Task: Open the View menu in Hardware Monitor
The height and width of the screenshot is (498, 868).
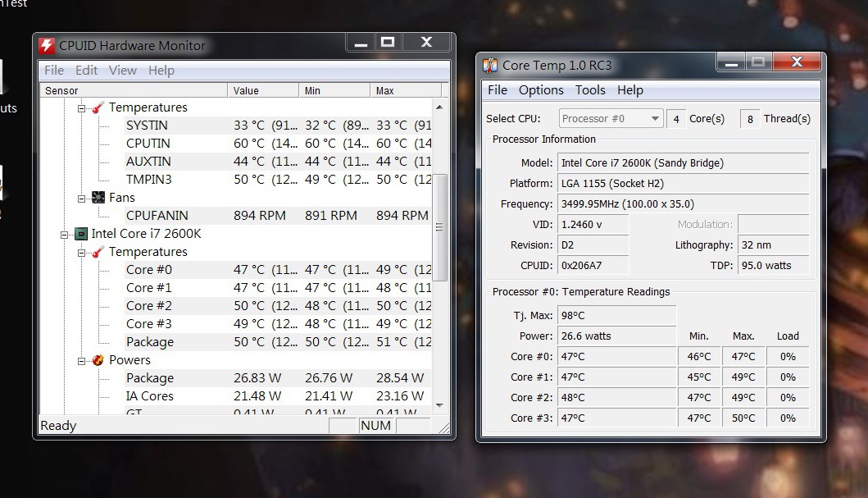Action: 123,71
